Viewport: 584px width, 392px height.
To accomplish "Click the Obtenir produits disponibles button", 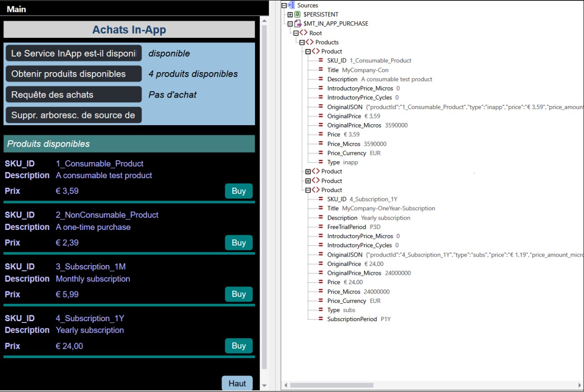I will tap(74, 74).
